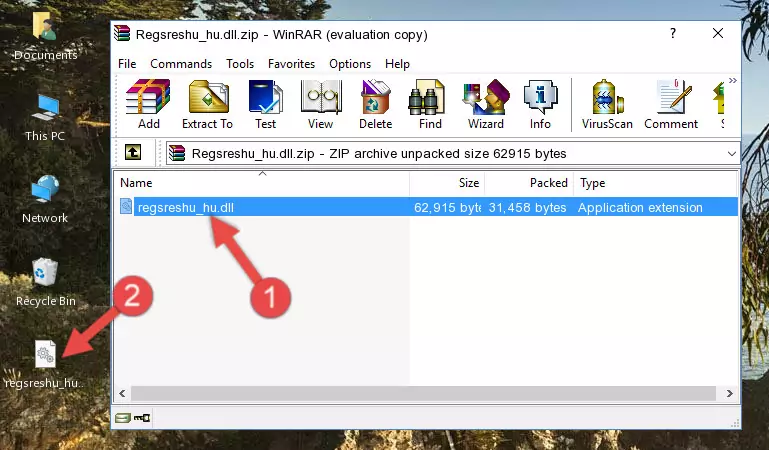Open the Favorites menu

(291, 64)
